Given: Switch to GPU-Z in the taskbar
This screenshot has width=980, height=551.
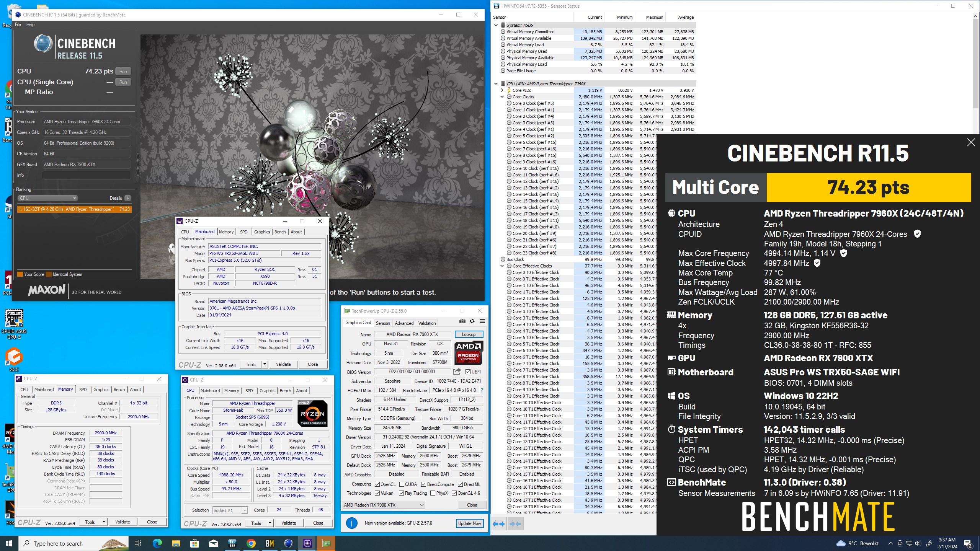Looking at the screenshot, I should point(326,543).
